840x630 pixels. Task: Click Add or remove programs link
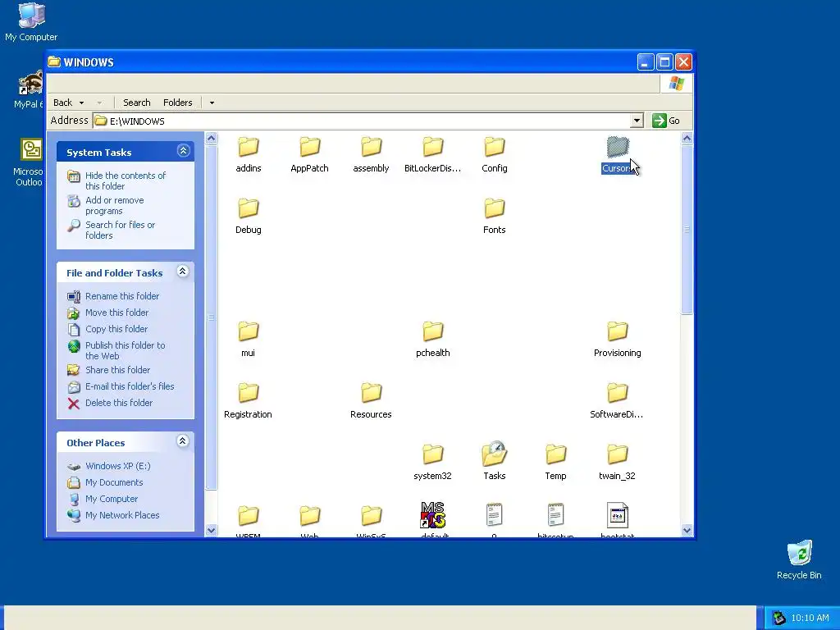coord(115,205)
